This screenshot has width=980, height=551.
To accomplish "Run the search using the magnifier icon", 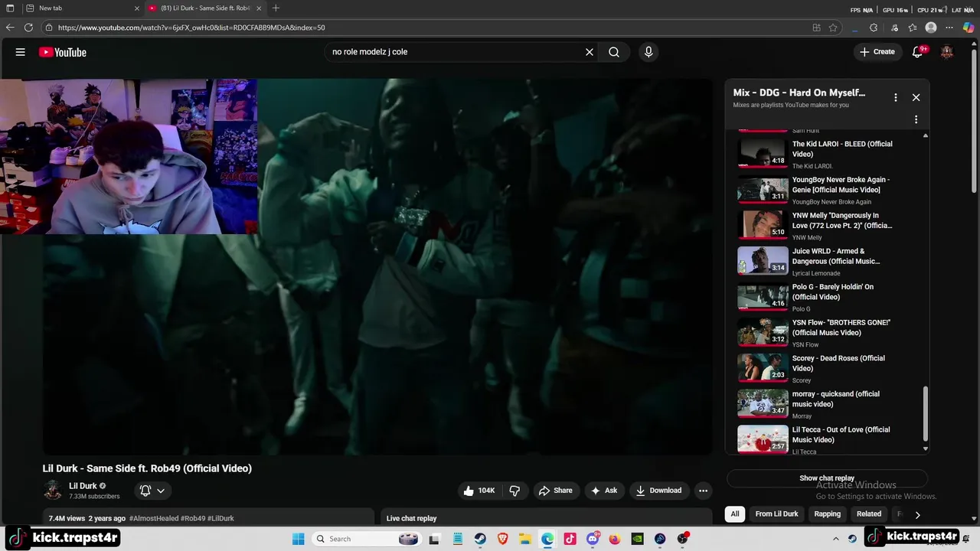I will (614, 52).
